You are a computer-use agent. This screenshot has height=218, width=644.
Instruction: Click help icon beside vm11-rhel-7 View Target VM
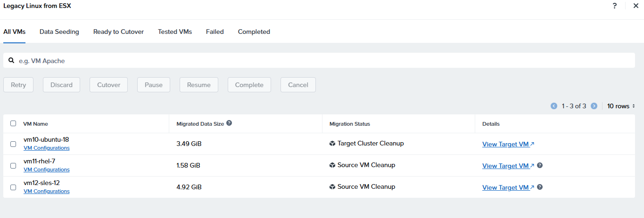(x=540, y=165)
